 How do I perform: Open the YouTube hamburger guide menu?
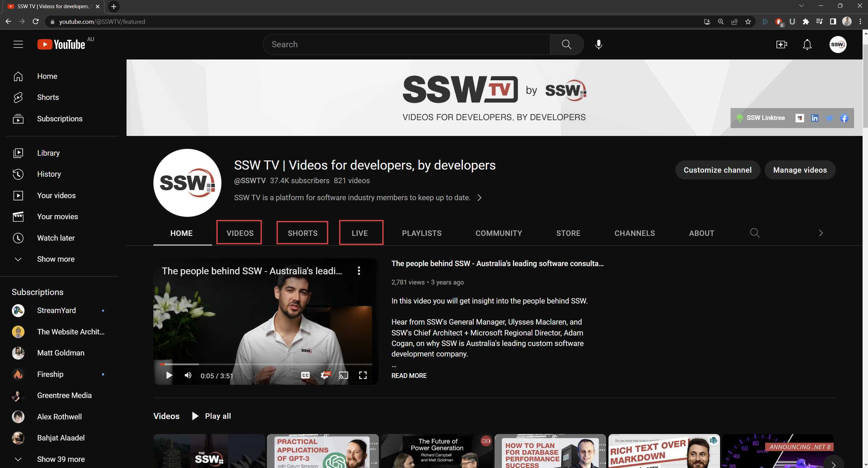[x=18, y=45]
